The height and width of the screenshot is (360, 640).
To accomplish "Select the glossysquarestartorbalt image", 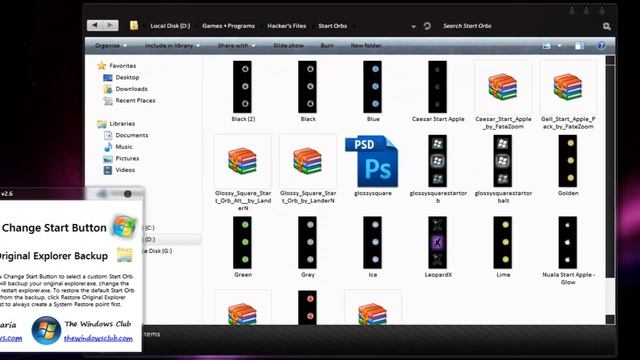I will click(x=503, y=169).
